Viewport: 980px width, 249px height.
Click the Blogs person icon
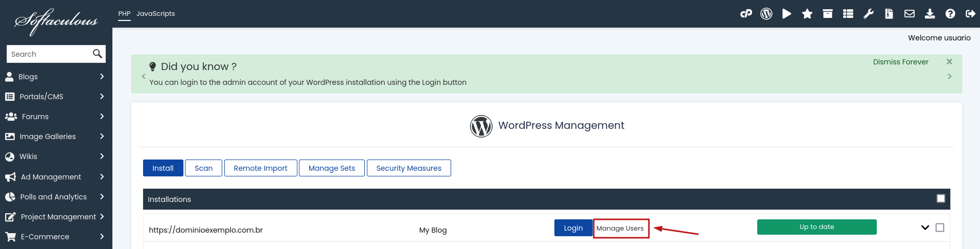point(9,77)
